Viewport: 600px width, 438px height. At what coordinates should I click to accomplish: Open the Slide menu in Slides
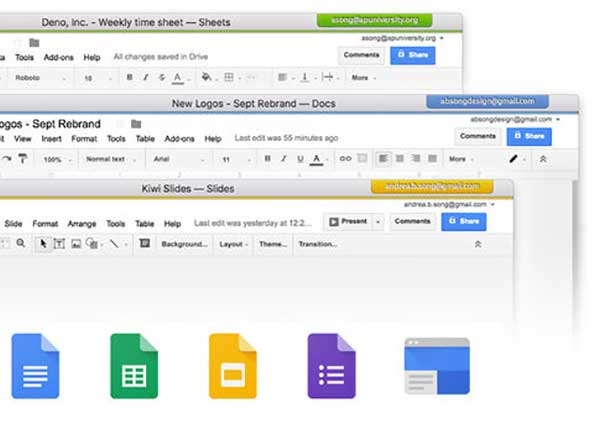click(x=13, y=223)
